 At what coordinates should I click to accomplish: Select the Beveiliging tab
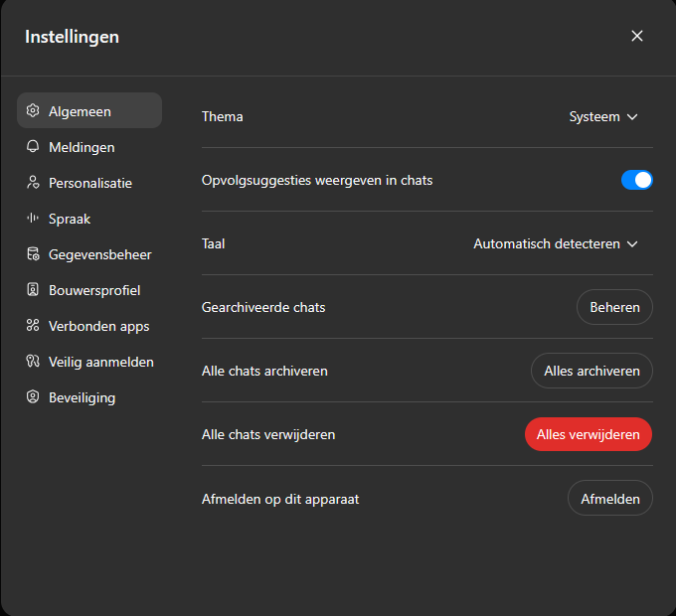pyautogui.click(x=89, y=397)
